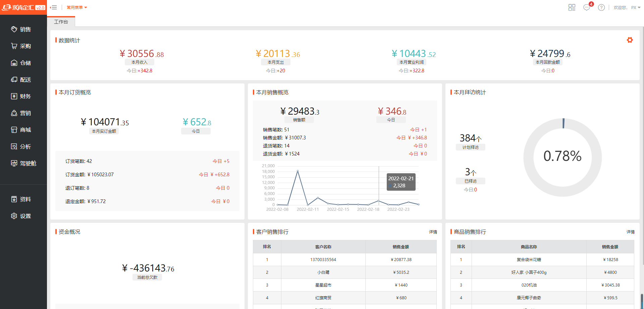Click the 2022-02-21 data point on chart
The height and width of the screenshot is (309, 644).
click(x=379, y=201)
